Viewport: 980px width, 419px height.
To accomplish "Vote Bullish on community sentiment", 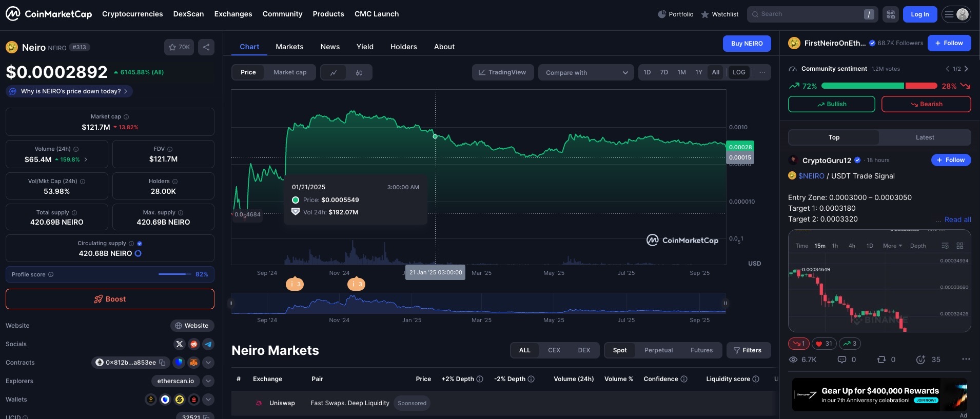I will click(831, 104).
